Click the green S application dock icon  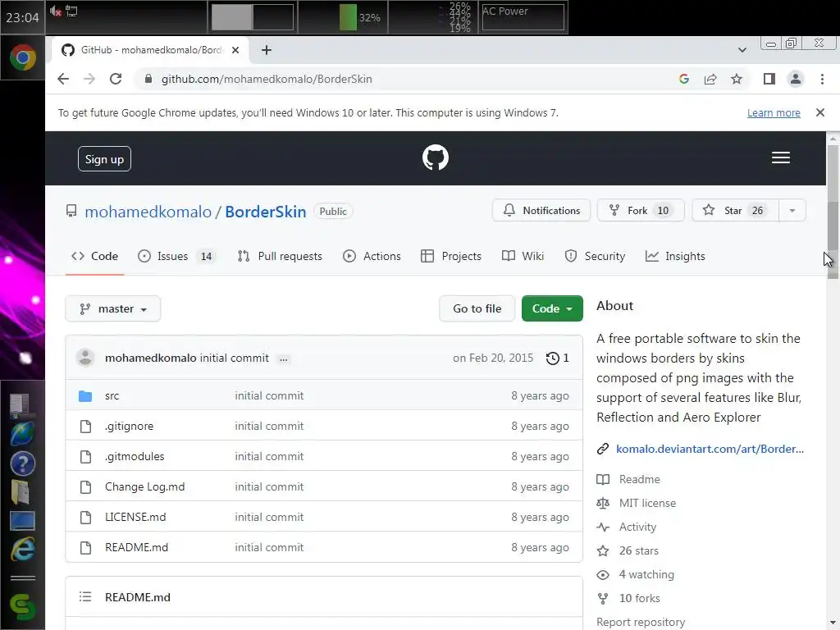point(22,608)
